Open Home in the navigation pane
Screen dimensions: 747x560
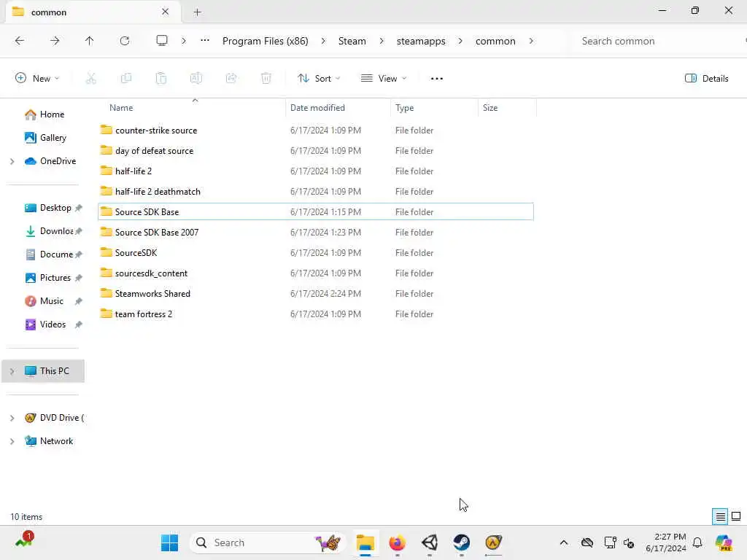coord(44,114)
